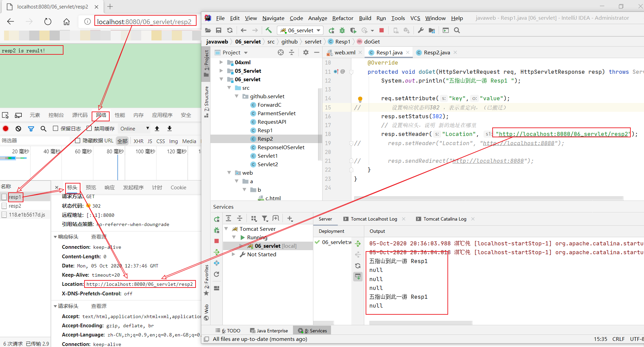This screenshot has width=644, height=347.
Task: Enable the 保留日志 checkbox
Action: [x=56, y=128]
